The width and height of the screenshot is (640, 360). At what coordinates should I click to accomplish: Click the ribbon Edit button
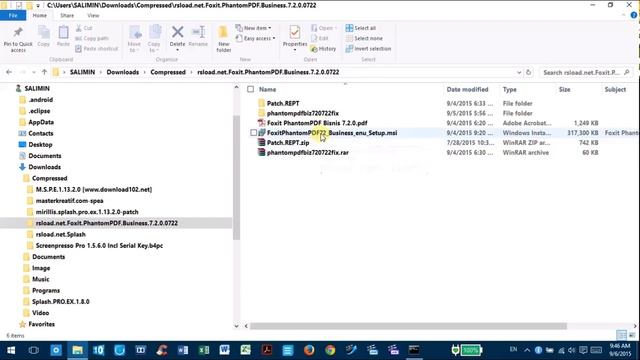[x=320, y=38]
